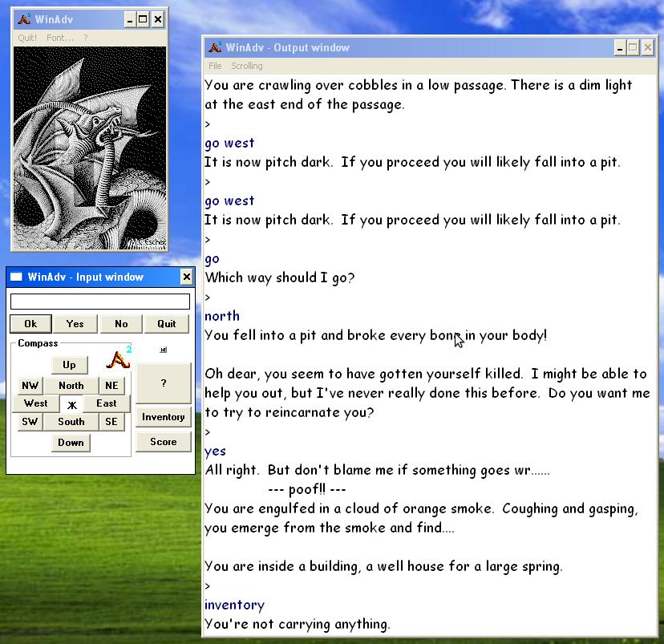Move North with the compass button
Image resolution: width=664 pixels, height=644 pixels.
pos(71,385)
